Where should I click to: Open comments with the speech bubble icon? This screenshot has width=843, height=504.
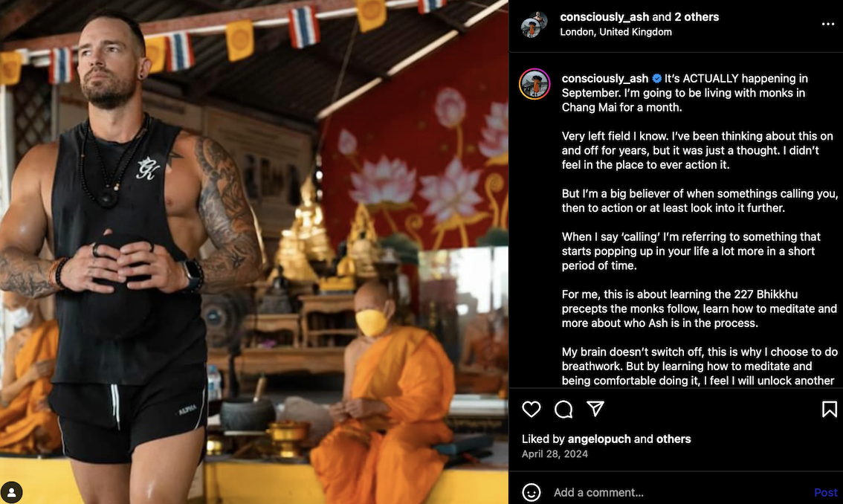[x=563, y=410]
